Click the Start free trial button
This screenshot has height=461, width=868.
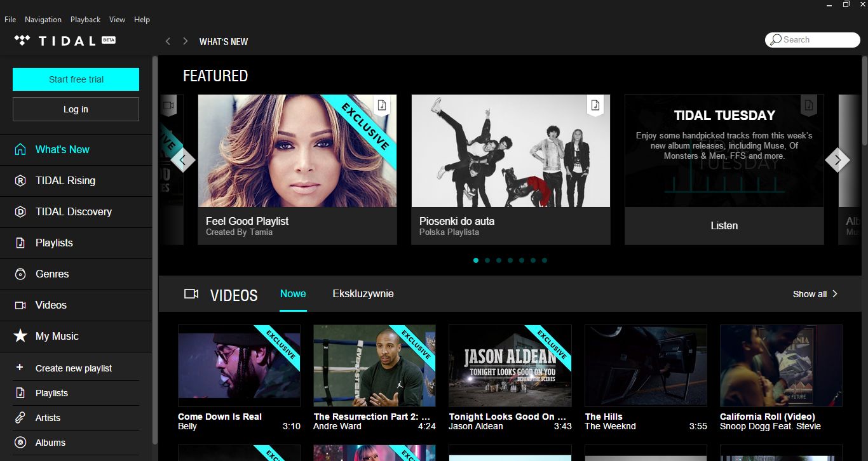tap(76, 79)
